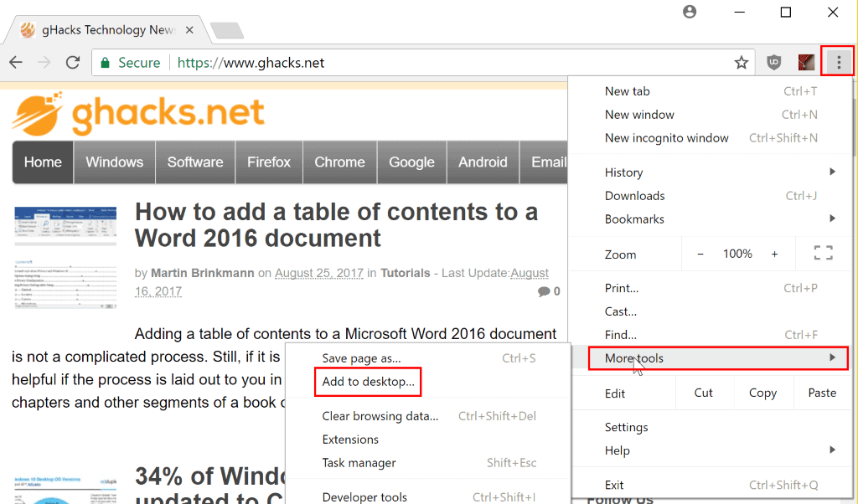Click Paste in the Edit row
The width and height of the screenshot is (858, 504).
click(x=822, y=393)
